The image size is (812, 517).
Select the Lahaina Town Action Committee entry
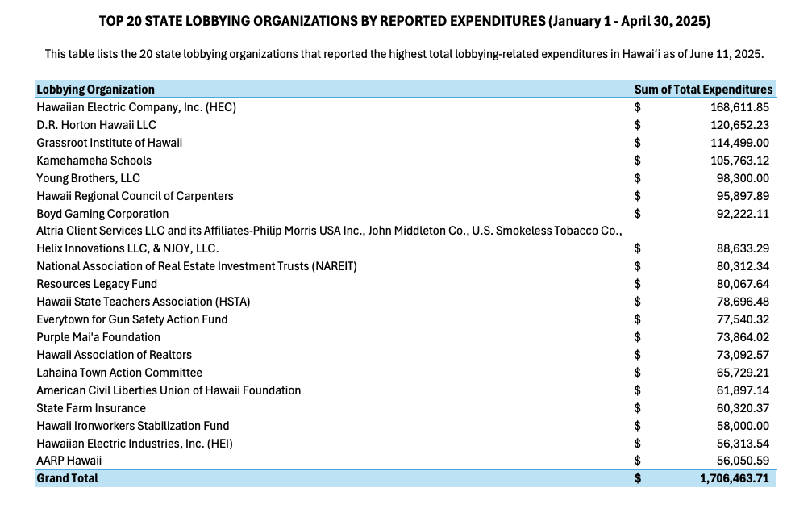(119, 373)
